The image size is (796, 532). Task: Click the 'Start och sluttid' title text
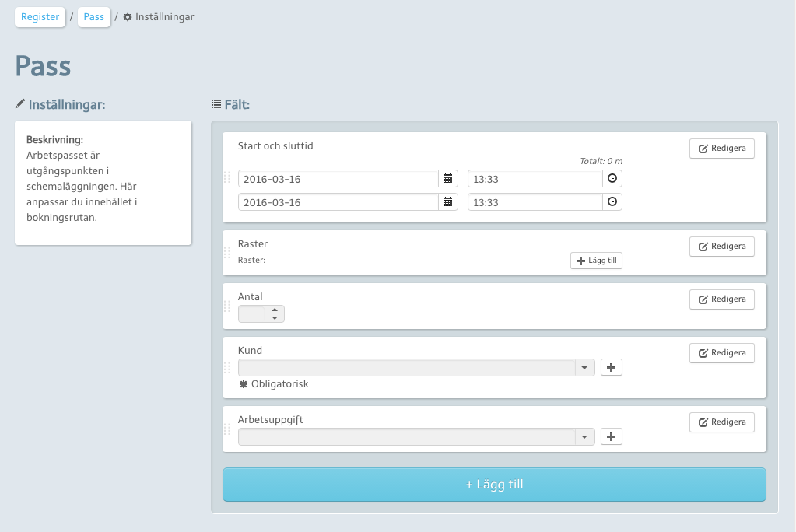tap(275, 146)
